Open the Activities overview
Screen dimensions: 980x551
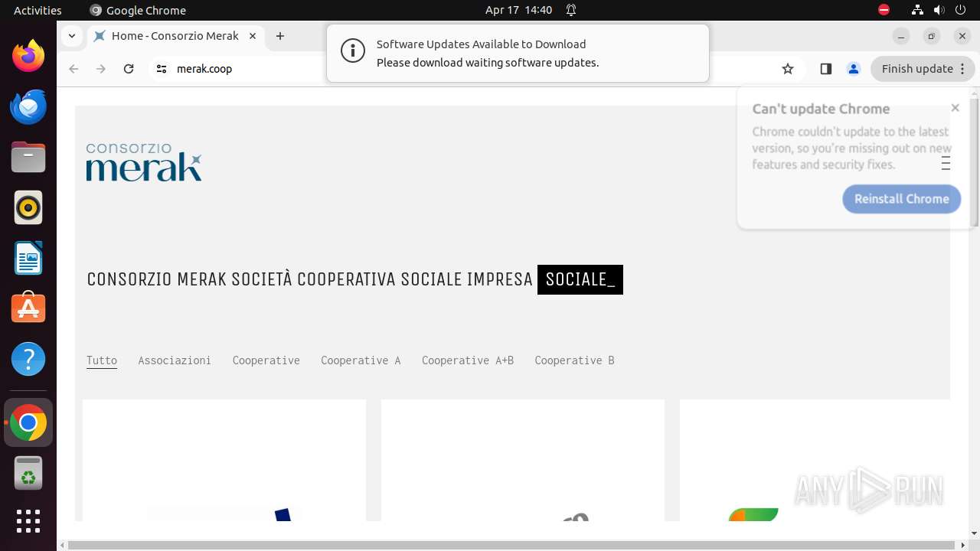tap(38, 10)
